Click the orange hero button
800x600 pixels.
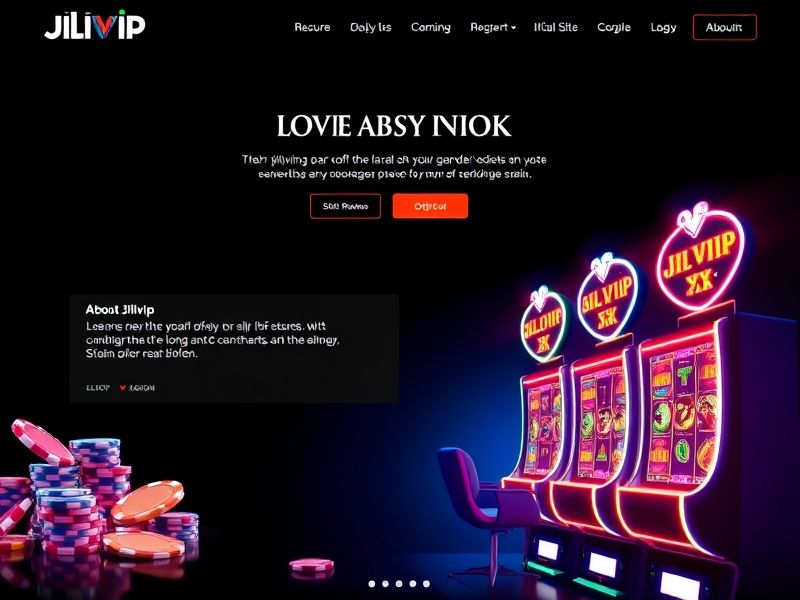tap(430, 206)
